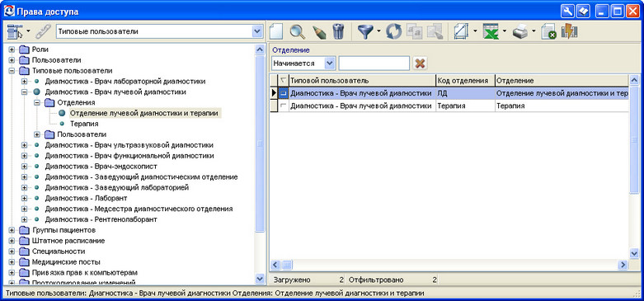Select Терапия tree item
The image size is (644, 301).
coord(84,124)
